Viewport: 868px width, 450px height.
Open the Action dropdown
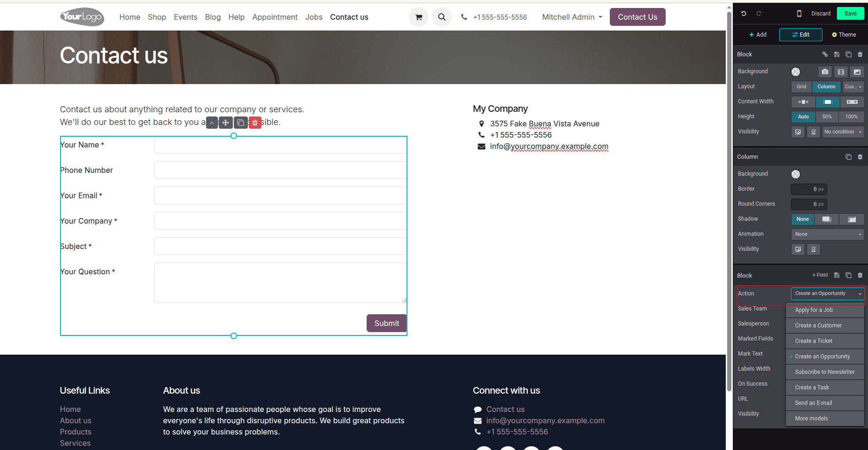coord(828,294)
